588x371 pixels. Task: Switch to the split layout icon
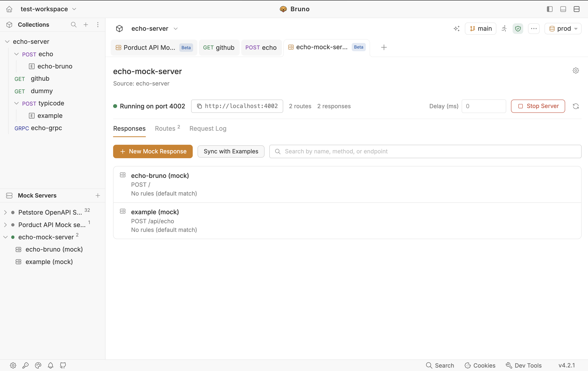(x=577, y=9)
